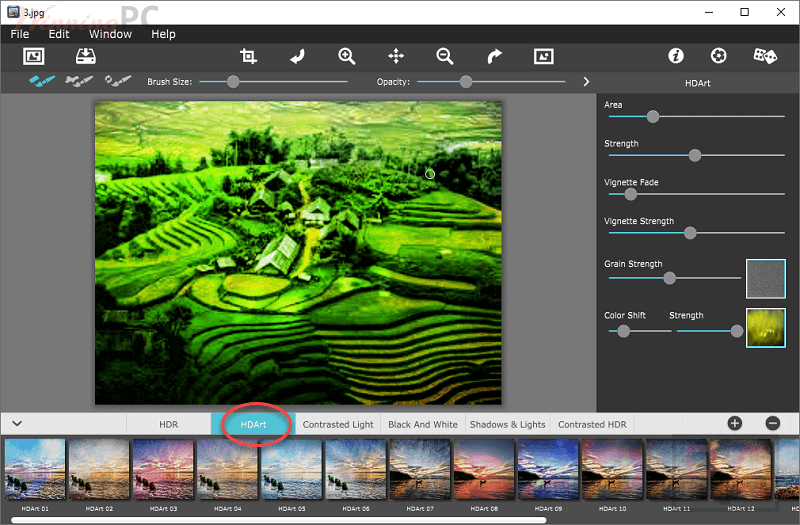Viewport: 800px width, 525px height.
Task: Click the Color Shift slider handle
Action: tap(623, 332)
